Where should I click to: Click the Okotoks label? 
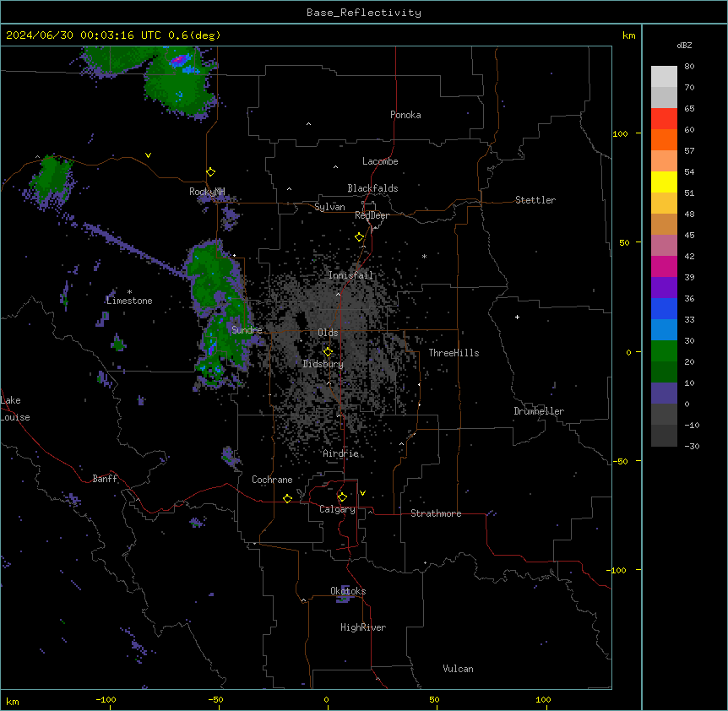348,591
